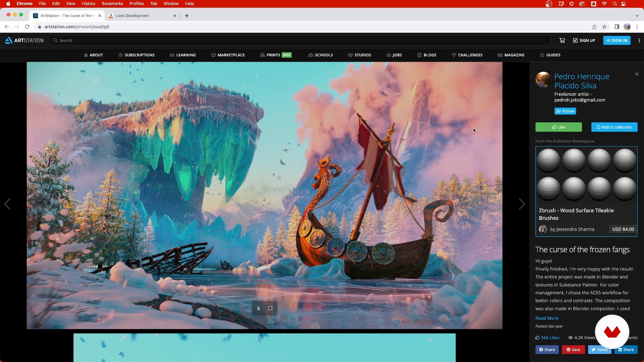The height and width of the screenshot is (362, 644).
Task: Click the ArtStation logo
Action: click(24, 40)
